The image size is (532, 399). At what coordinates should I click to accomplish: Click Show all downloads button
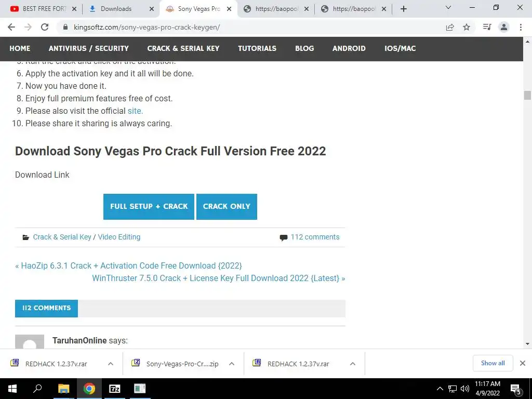pos(493,363)
